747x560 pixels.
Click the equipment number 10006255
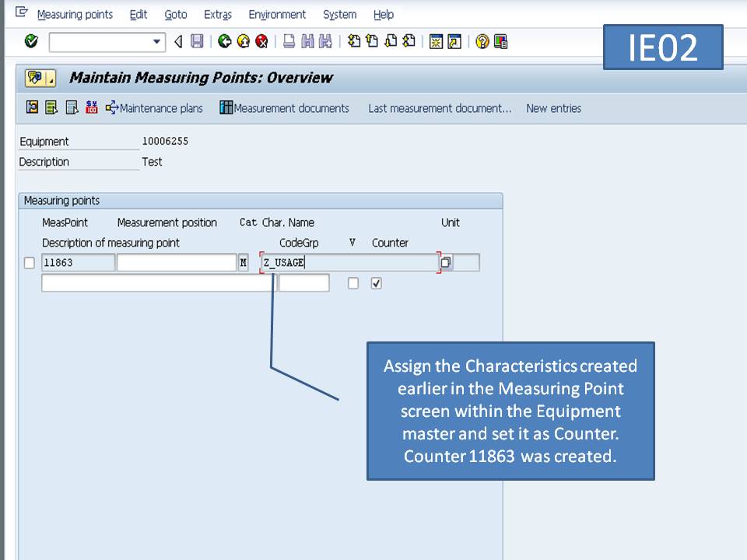tap(165, 142)
